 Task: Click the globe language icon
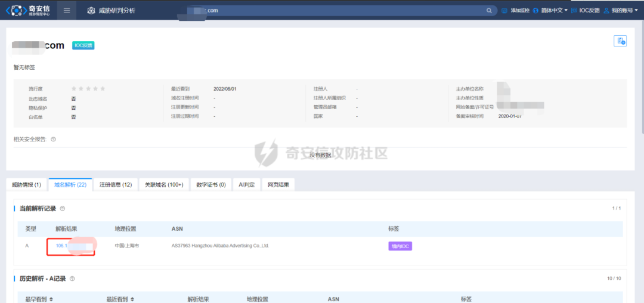(535, 11)
